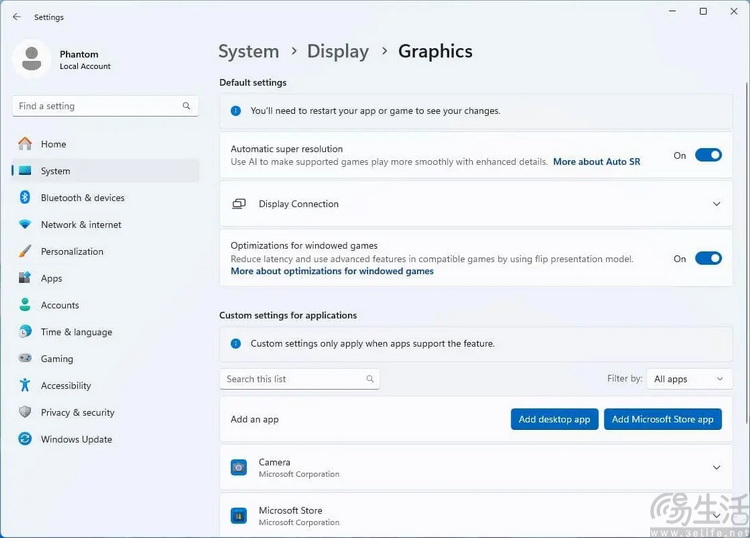This screenshot has height=538, width=750.
Task: Expand the Camera app row chevron
Action: coord(717,467)
